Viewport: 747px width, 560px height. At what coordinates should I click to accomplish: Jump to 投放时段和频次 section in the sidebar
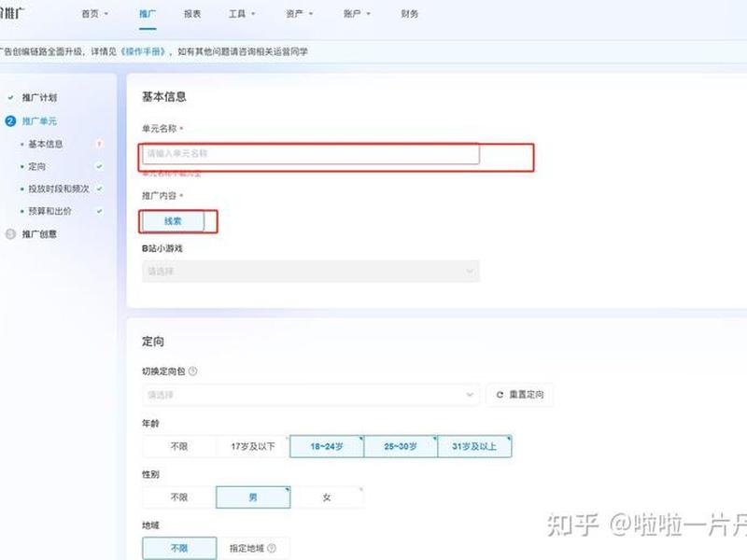[x=59, y=189]
